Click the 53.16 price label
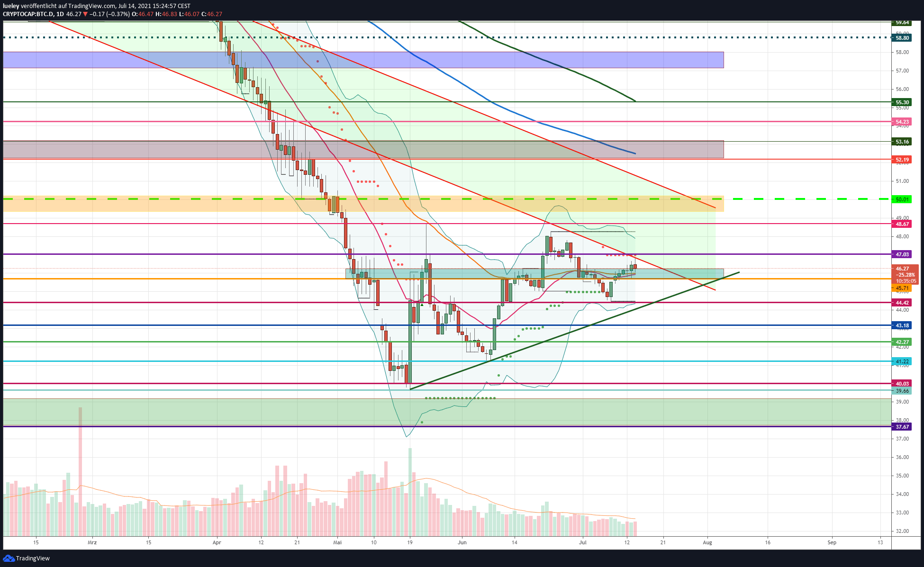Viewport: 924px width, 567px height. [902, 142]
